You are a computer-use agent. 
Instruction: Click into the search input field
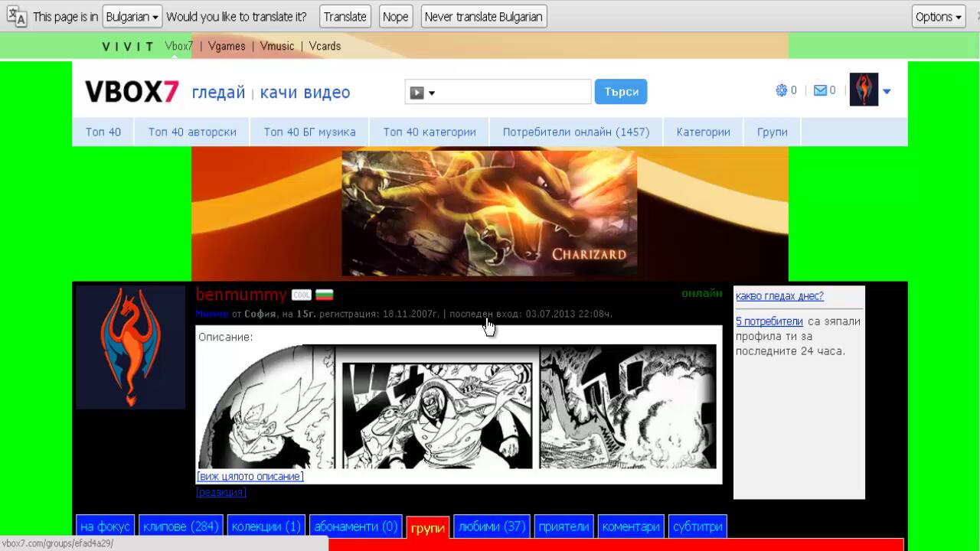(x=514, y=92)
